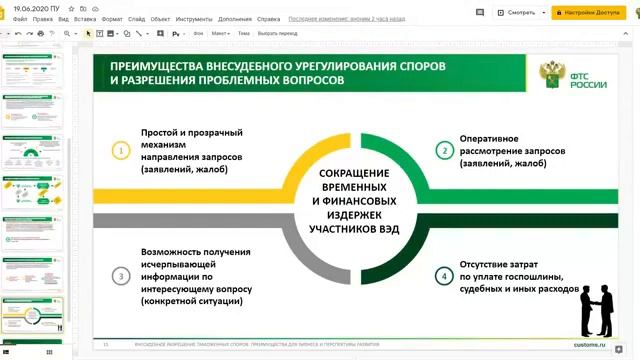Screen dimensions: 640x360
Task: Open the Инструменты menu
Action: click(194, 19)
